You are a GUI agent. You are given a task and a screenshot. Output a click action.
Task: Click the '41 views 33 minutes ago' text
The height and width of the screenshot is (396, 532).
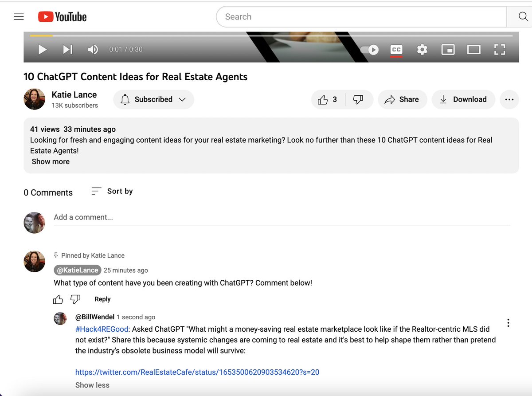[73, 129]
